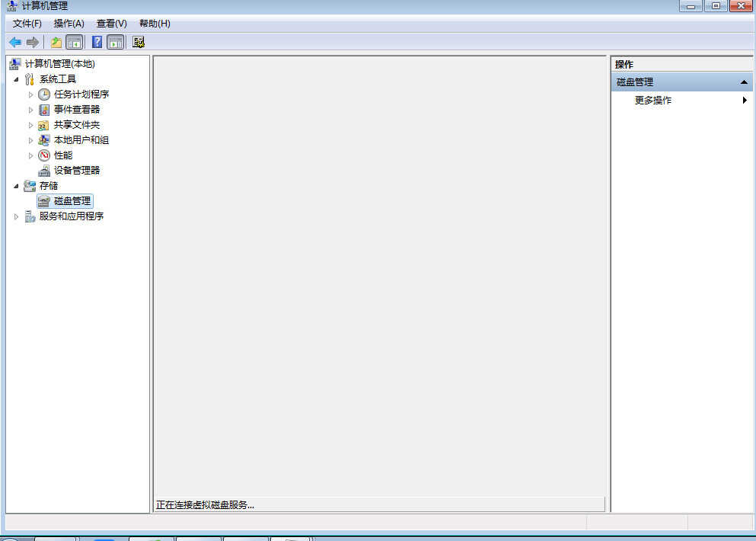Image resolution: width=756 pixels, height=541 pixels.
Task: Click the 磁盘管理 disk icon
Action: point(44,200)
